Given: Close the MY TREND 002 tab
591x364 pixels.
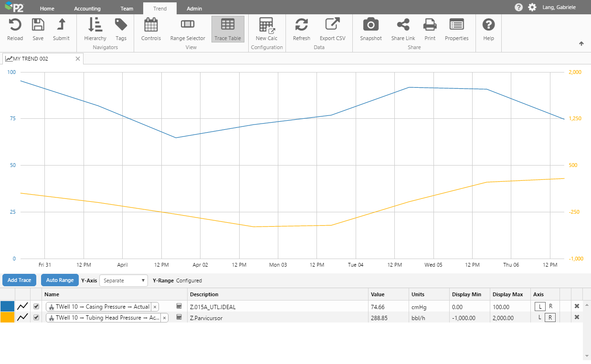Looking at the screenshot, I should coord(78,59).
